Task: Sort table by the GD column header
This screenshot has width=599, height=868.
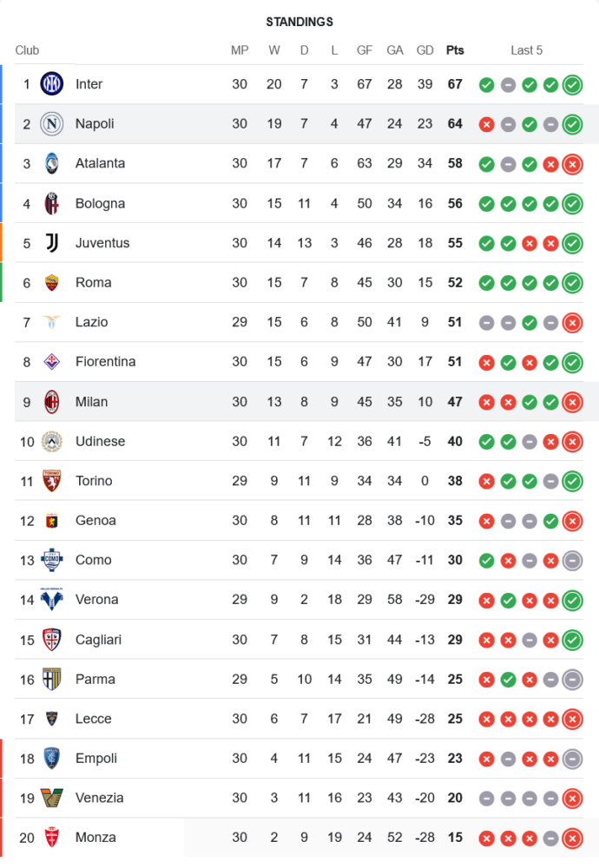Action: 425,50
